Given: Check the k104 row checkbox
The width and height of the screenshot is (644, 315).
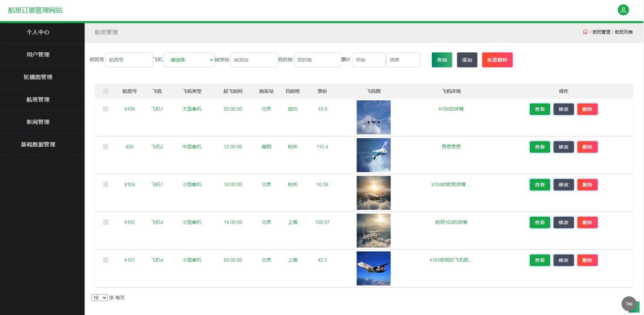Looking at the screenshot, I should tap(106, 184).
